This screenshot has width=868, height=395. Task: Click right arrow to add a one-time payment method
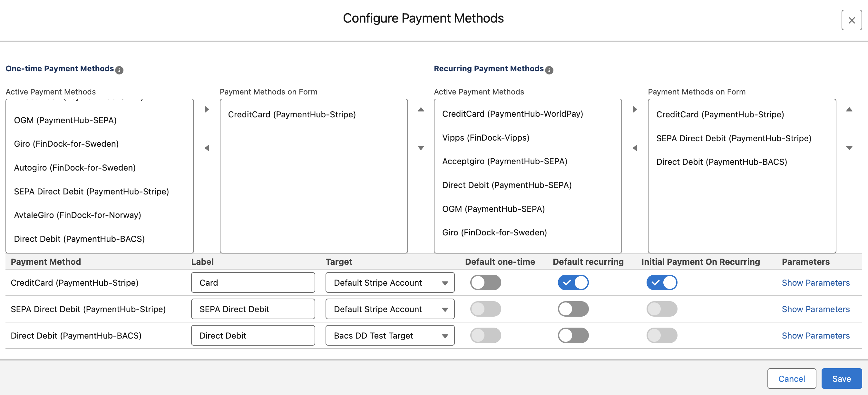point(207,109)
